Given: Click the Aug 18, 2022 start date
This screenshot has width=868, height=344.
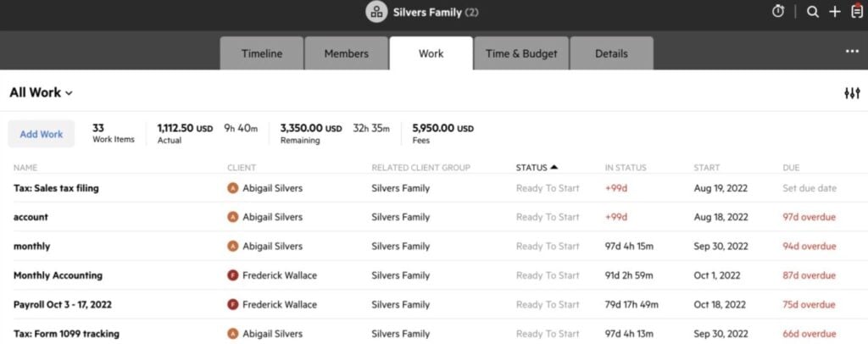Looking at the screenshot, I should (x=721, y=217).
